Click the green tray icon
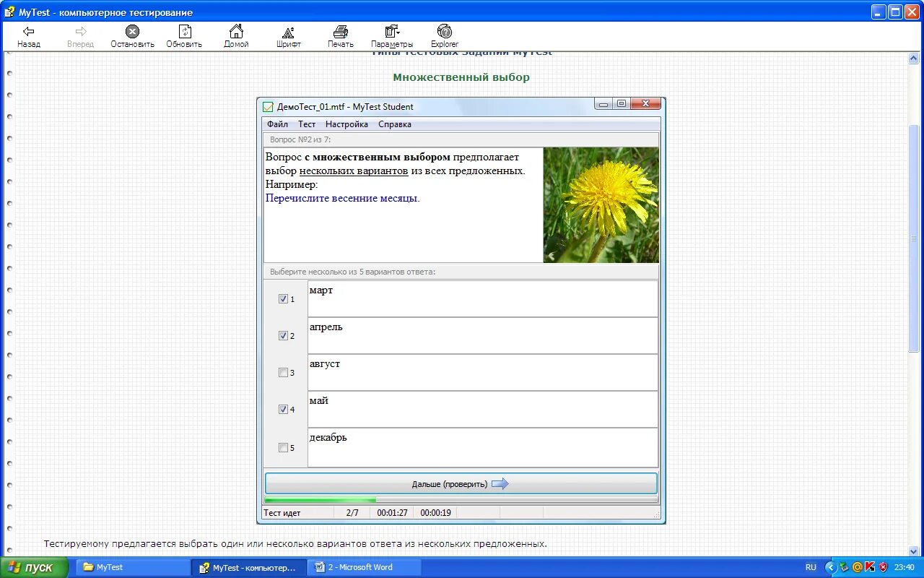The width and height of the screenshot is (924, 578). [x=845, y=567]
